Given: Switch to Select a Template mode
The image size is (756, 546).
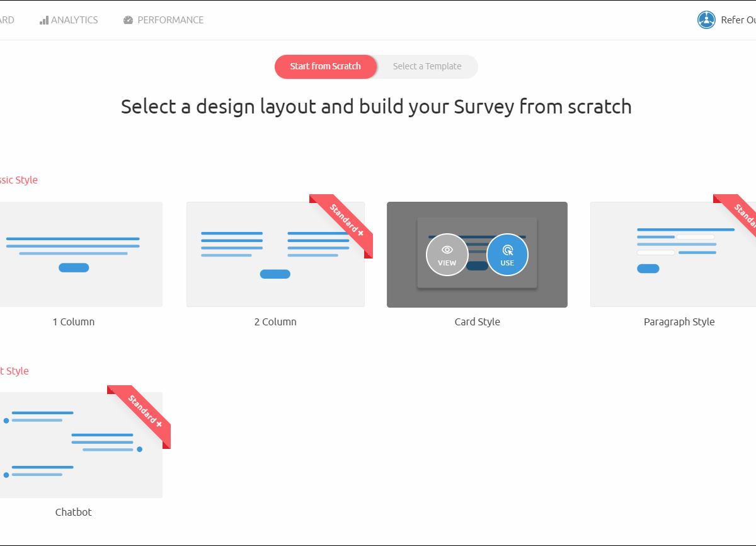Looking at the screenshot, I should pyautogui.click(x=427, y=66).
